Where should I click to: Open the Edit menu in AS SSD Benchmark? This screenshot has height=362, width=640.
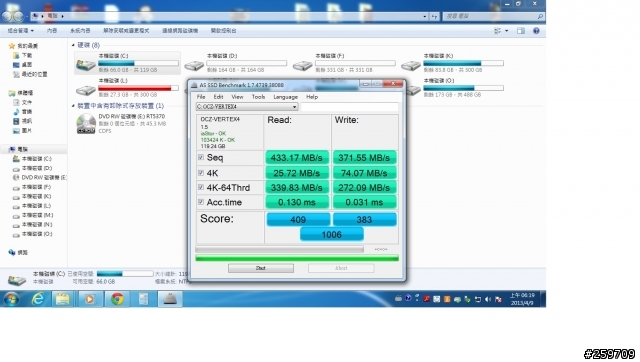tap(218, 97)
